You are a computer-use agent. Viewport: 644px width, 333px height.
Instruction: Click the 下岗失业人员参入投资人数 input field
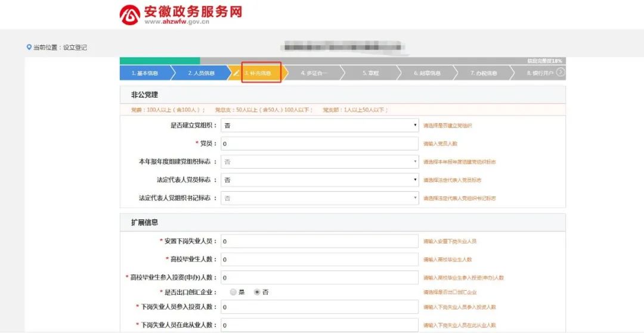tap(320, 307)
